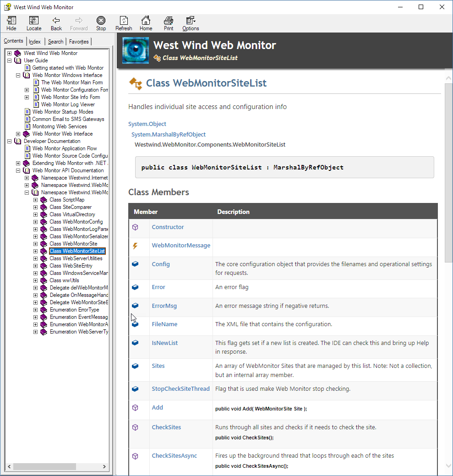Image resolution: width=453 pixels, height=476 pixels.
Task: Expand the Class WebMonitorConfig node
Action: click(36, 222)
